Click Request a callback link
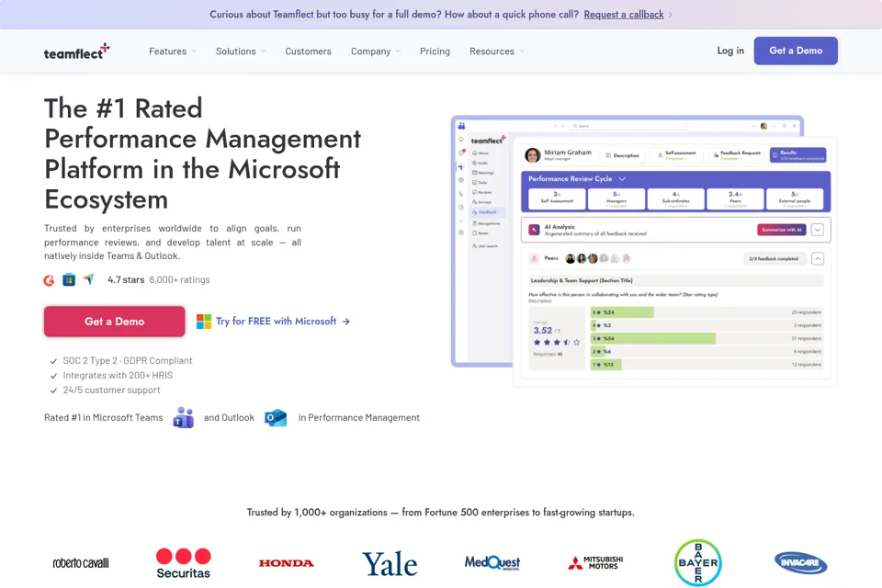The width and height of the screenshot is (882, 588). point(623,14)
